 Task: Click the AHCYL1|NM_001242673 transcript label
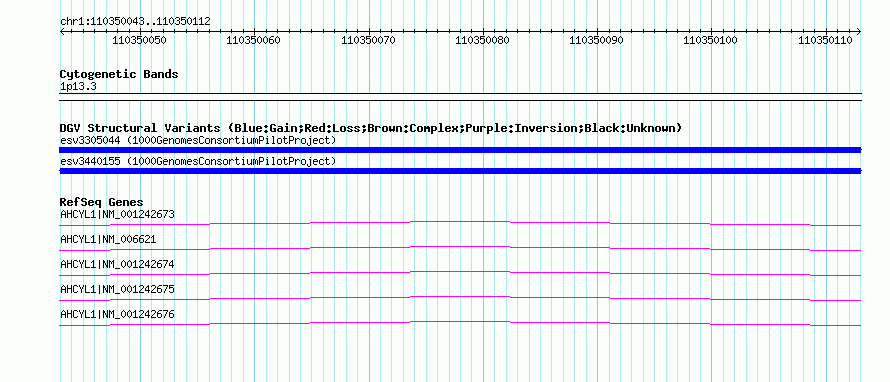click(x=117, y=215)
